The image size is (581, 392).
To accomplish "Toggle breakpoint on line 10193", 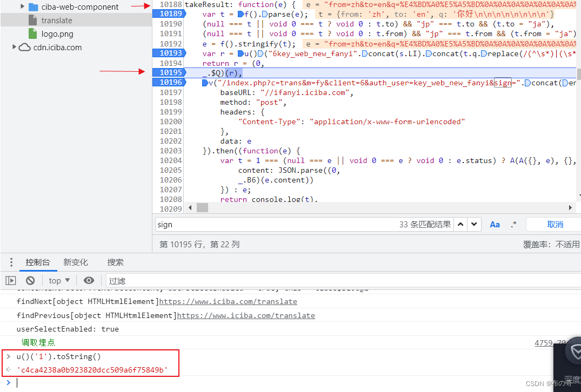I will (x=170, y=53).
